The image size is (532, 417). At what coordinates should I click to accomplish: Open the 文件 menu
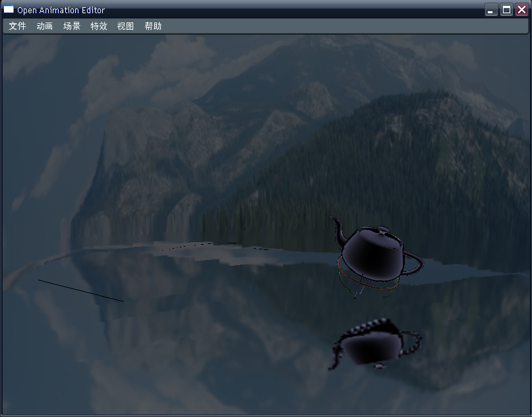pos(17,26)
